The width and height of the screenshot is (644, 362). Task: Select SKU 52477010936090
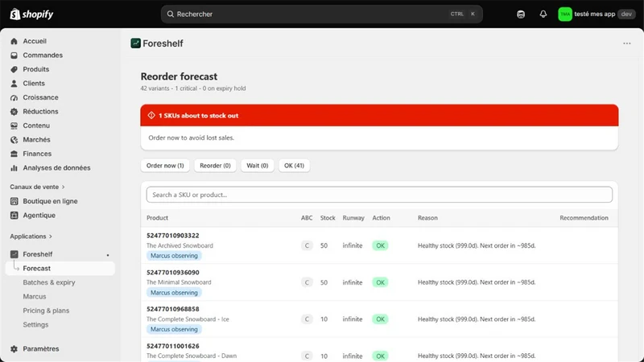tap(173, 273)
